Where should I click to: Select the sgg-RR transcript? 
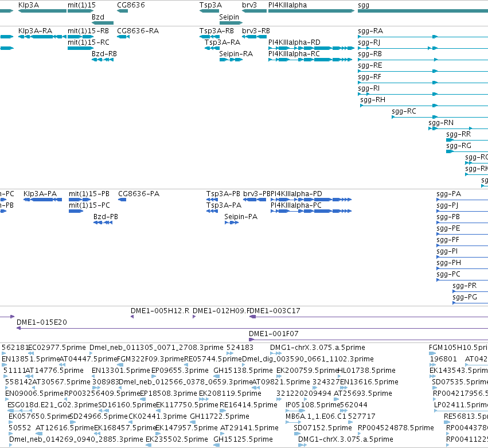[467, 140]
